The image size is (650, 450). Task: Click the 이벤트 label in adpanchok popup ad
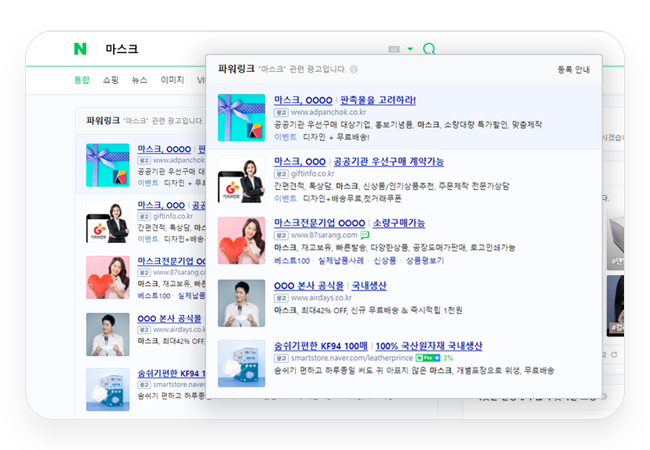[285, 137]
